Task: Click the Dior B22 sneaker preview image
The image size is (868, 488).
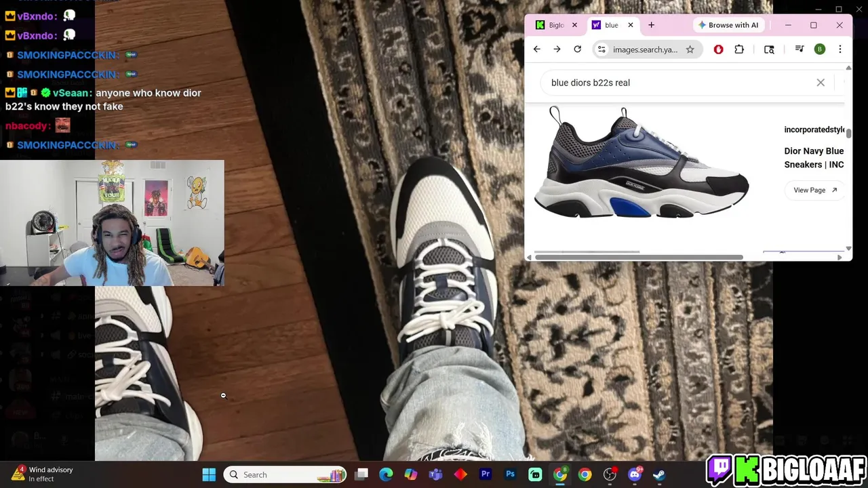Action: pos(641,163)
